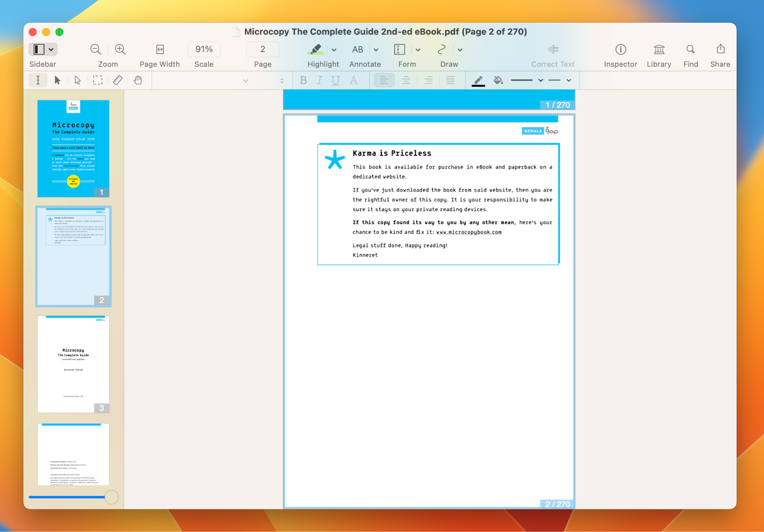Select page 3 title thumbnail

[x=74, y=364]
